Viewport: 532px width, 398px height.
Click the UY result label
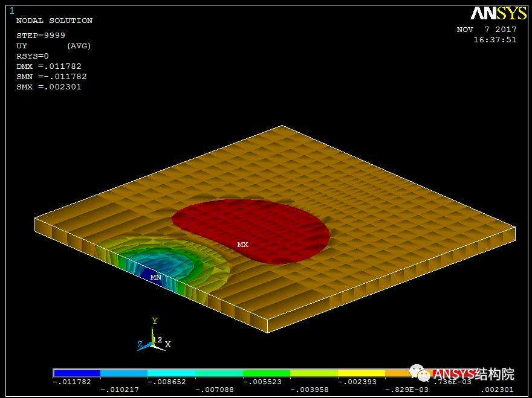pyautogui.click(x=21, y=46)
